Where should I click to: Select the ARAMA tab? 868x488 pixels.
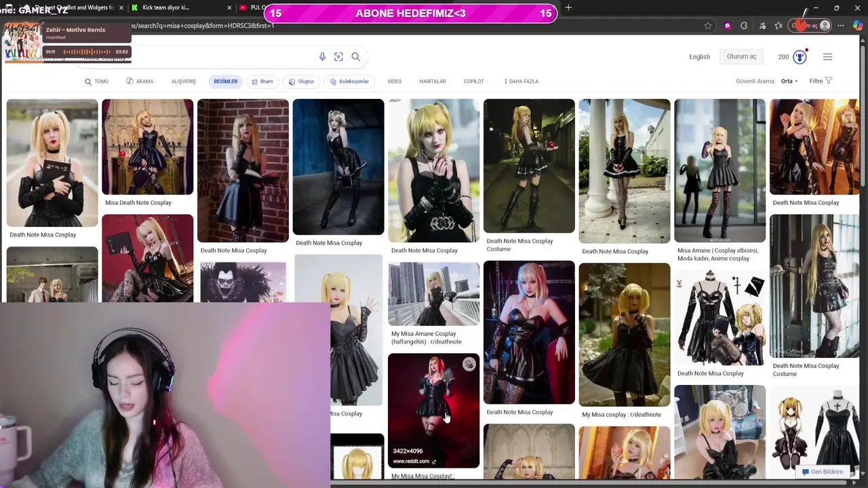point(140,81)
